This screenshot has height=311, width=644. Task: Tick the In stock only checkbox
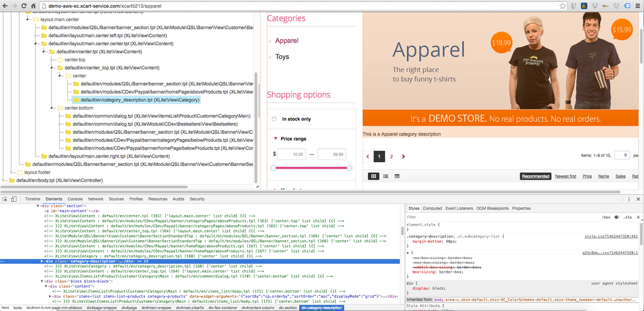(x=274, y=119)
